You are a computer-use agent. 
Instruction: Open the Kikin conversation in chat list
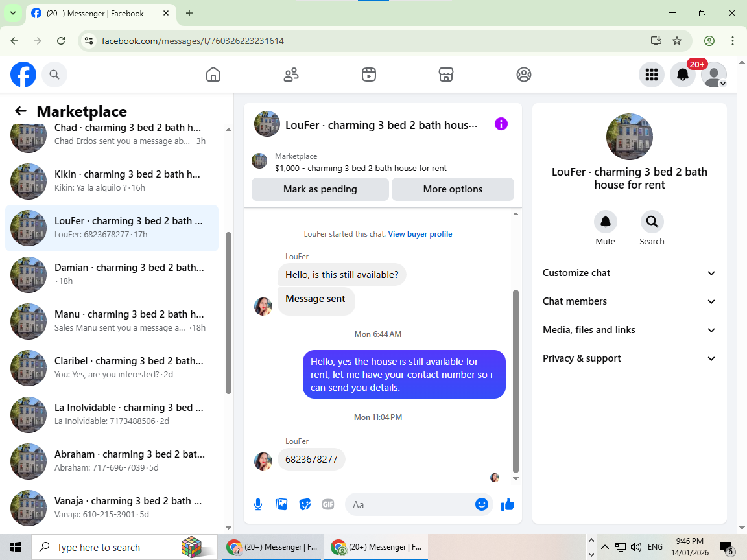coord(112,181)
